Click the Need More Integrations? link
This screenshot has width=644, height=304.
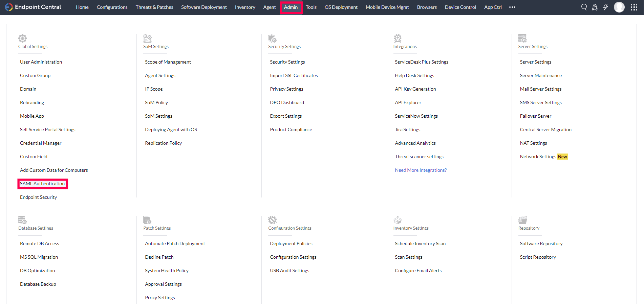pos(421,170)
